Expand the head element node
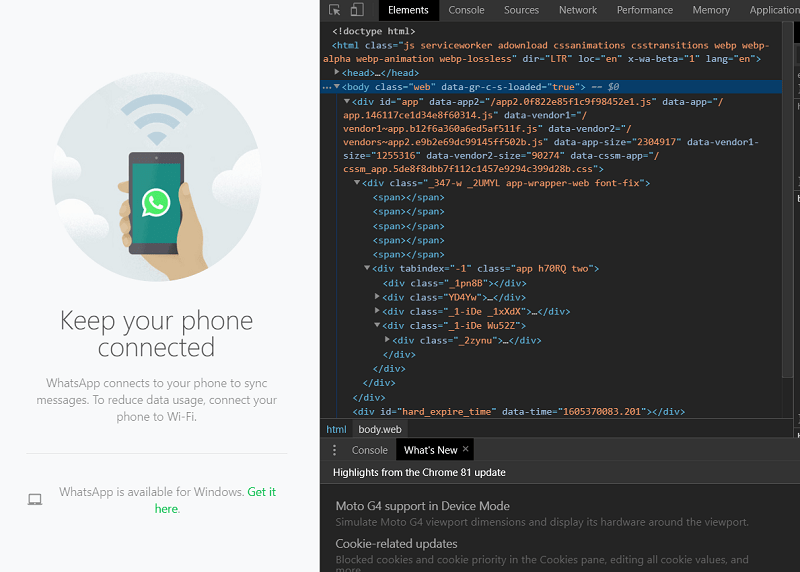Viewport: 800px width, 572px height. (337, 72)
